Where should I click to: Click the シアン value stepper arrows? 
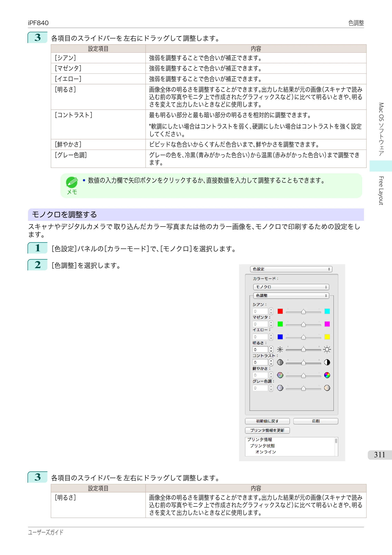271,311
